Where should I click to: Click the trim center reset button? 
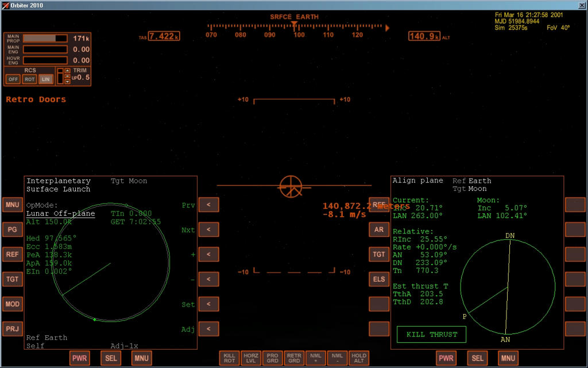68,76
